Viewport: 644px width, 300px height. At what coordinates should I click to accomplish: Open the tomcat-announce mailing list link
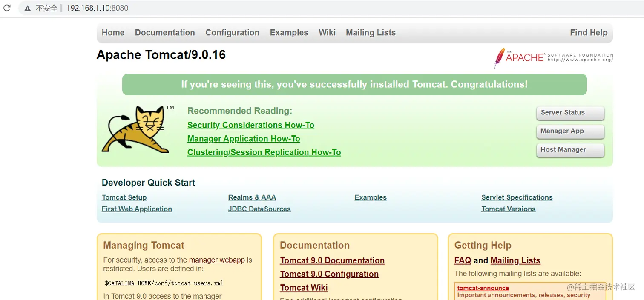coord(483,288)
